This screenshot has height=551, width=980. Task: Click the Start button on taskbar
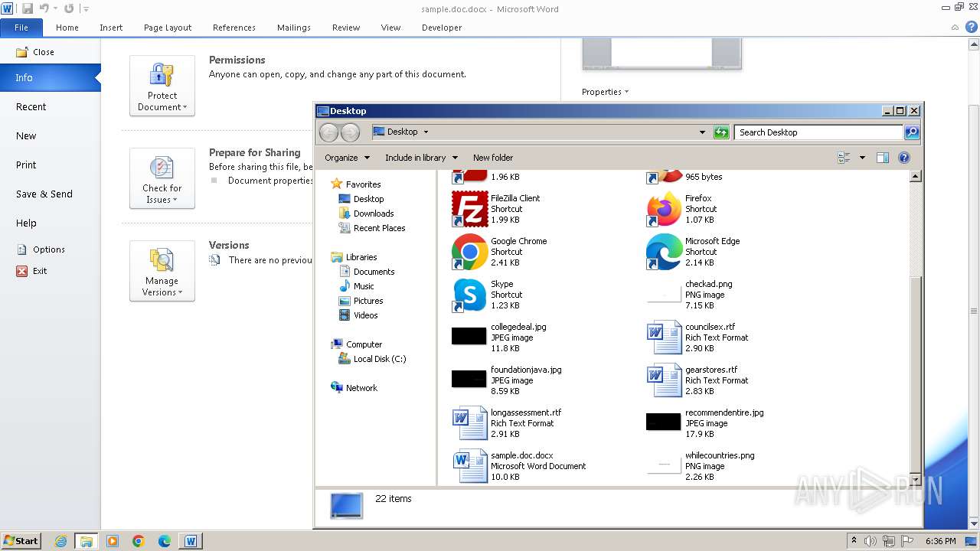[x=21, y=541]
